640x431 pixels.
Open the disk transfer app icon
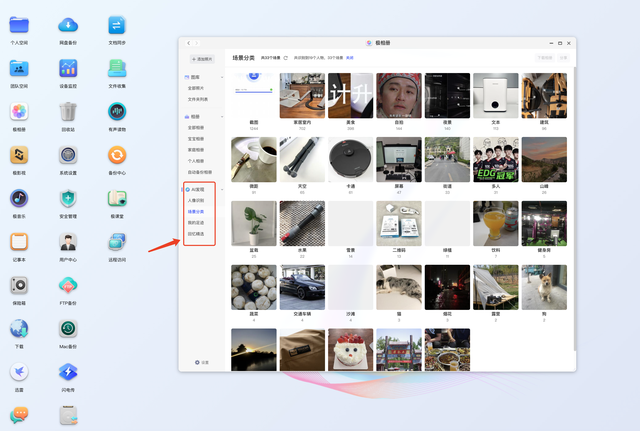click(68, 415)
